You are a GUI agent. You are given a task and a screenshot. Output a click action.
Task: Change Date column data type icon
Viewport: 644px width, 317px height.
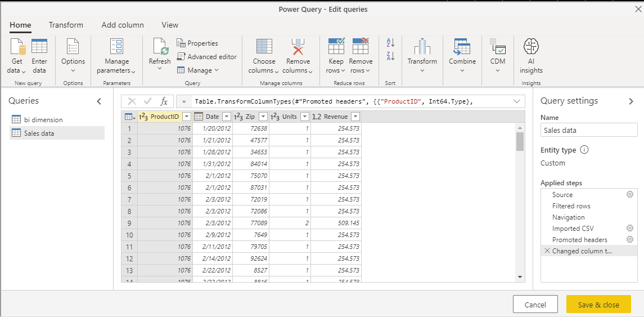[x=199, y=117]
